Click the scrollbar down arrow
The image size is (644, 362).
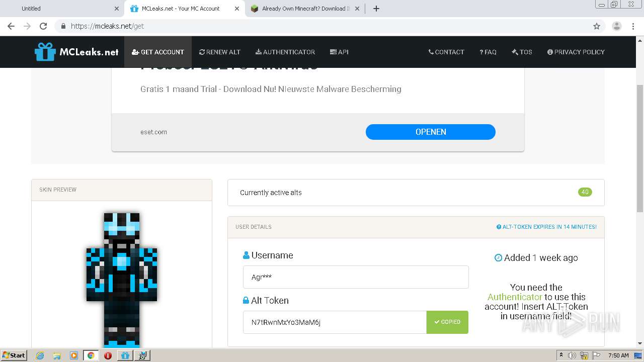640,343
